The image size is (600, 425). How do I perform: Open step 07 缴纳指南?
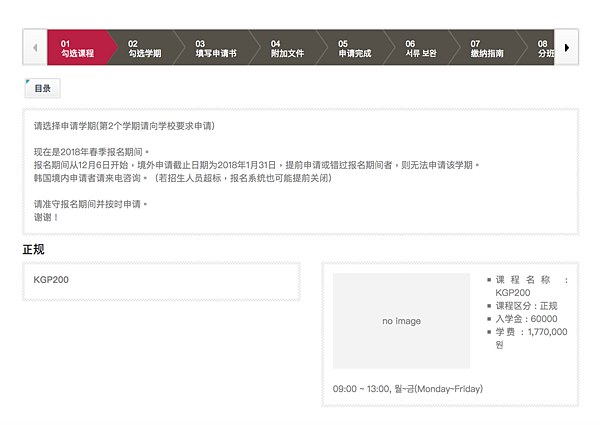tap(487, 48)
